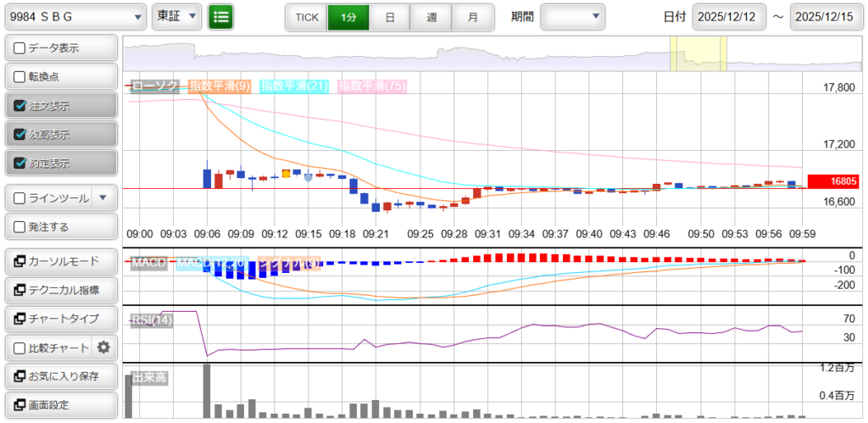Open the テクニカル指標 settings window

tap(59, 290)
